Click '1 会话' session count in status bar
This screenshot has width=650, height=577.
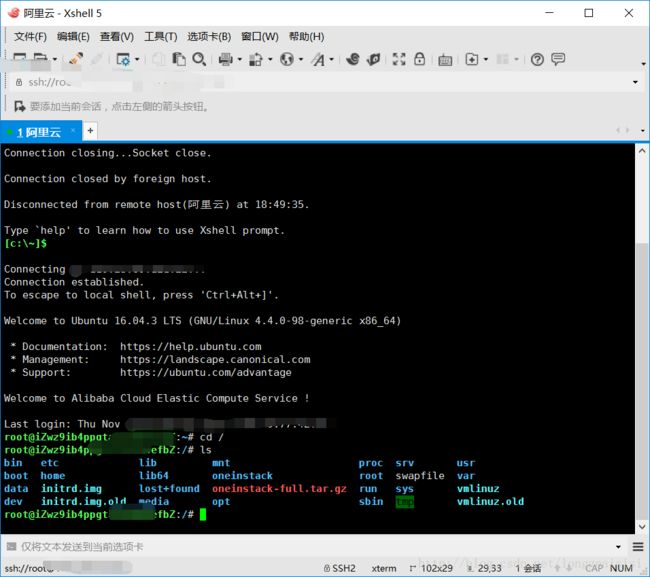click(528, 568)
